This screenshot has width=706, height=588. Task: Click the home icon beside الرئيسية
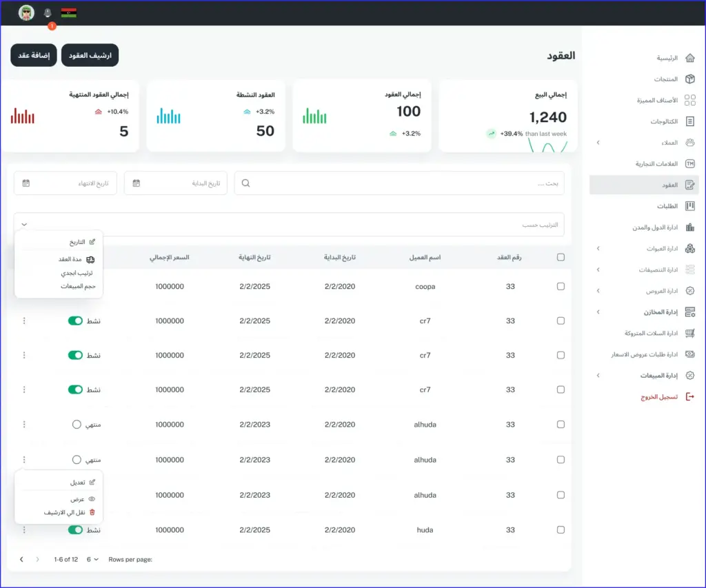(689, 58)
